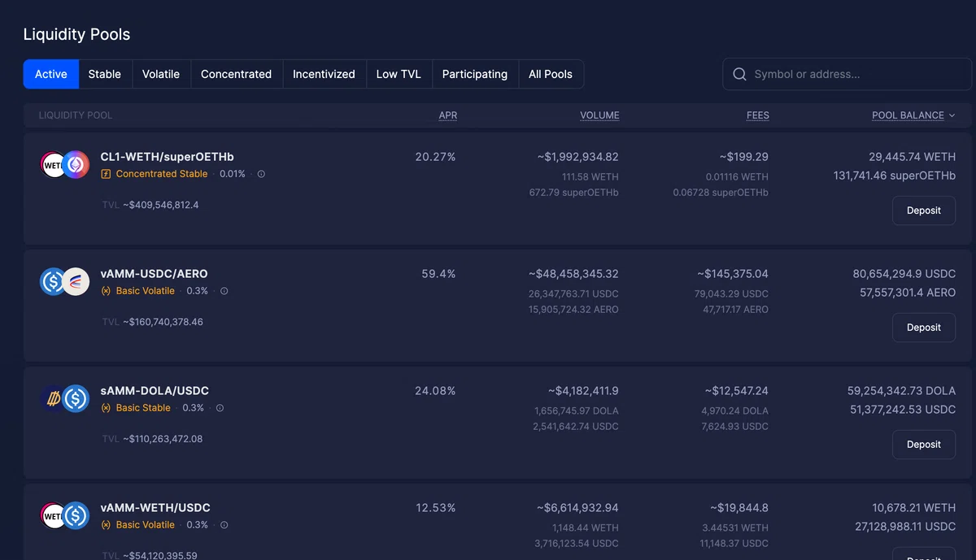Select the Active pools tab
The image size is (976, 560).
(x=50, y=74)
